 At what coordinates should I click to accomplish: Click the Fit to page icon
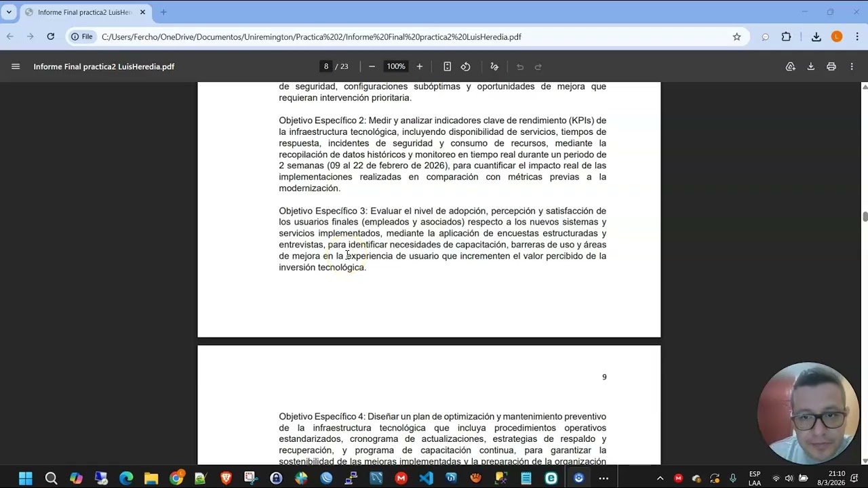click(448, 66)
